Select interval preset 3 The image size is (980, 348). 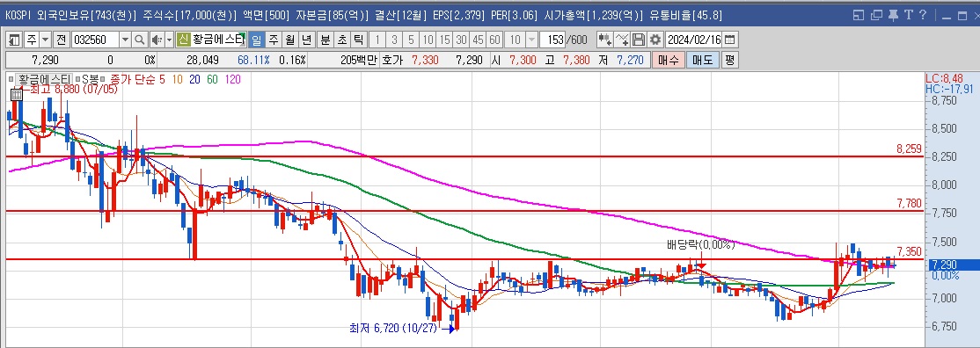click(x=394, y=40)
